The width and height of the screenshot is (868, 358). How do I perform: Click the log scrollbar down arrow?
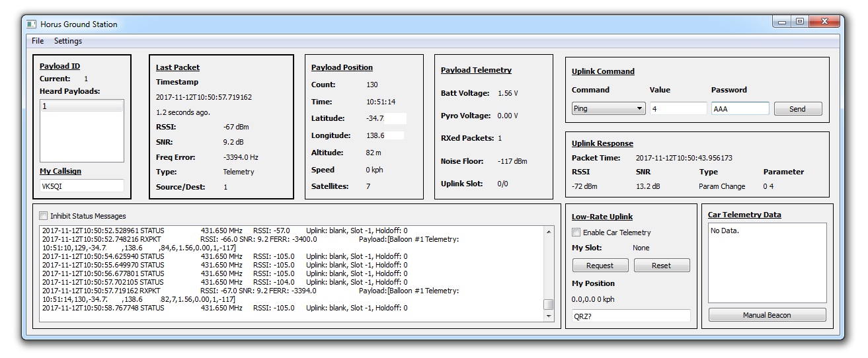point(549,316)
